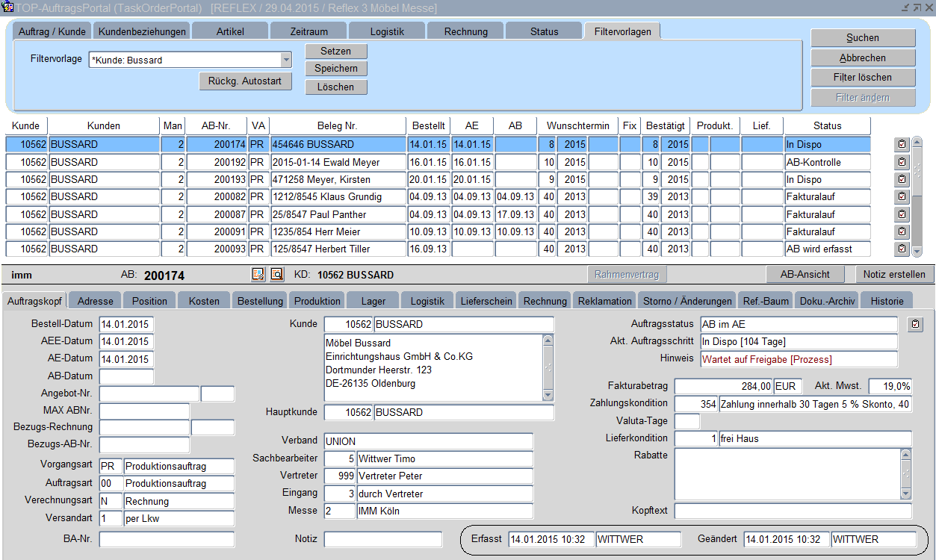
Task: Click the edit document icon beside AB 200174
Action: click(x=258, y=275)
